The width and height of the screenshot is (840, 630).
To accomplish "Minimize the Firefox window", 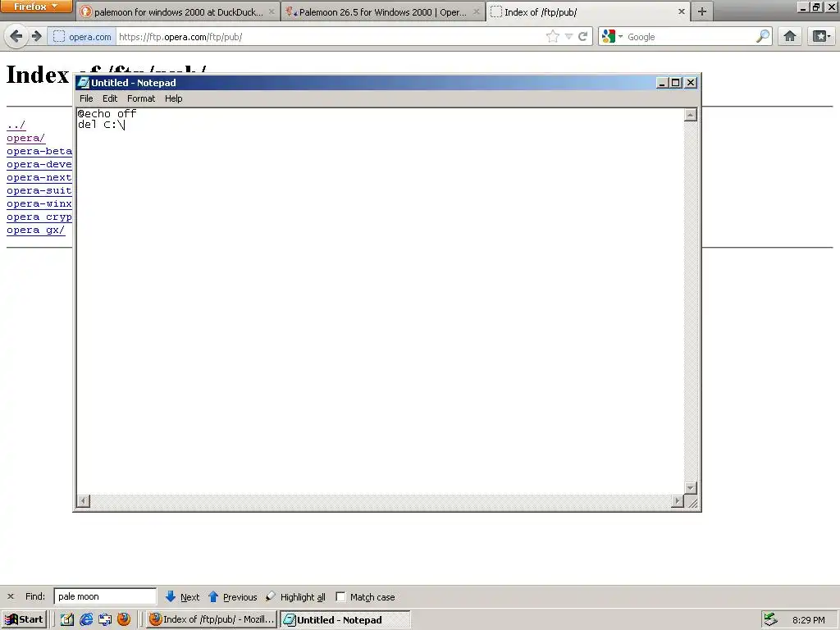I will [x=802, y=7].
